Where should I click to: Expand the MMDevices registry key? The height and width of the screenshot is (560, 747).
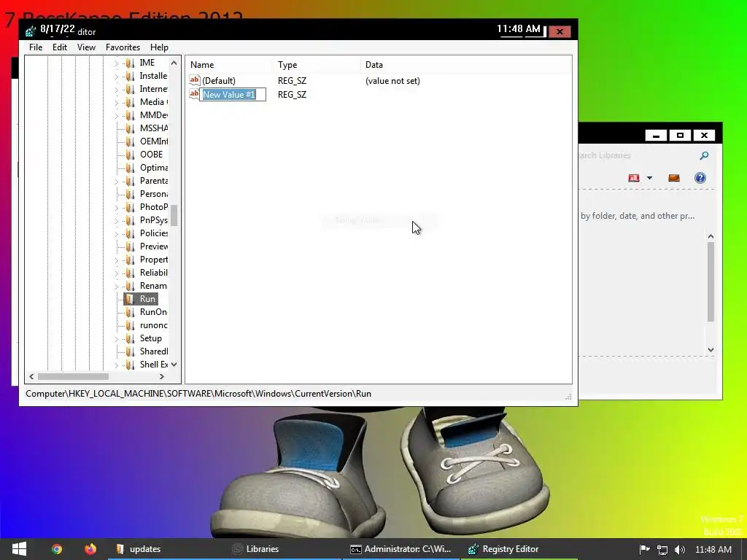pyautogui.click(x=116, y=116)
